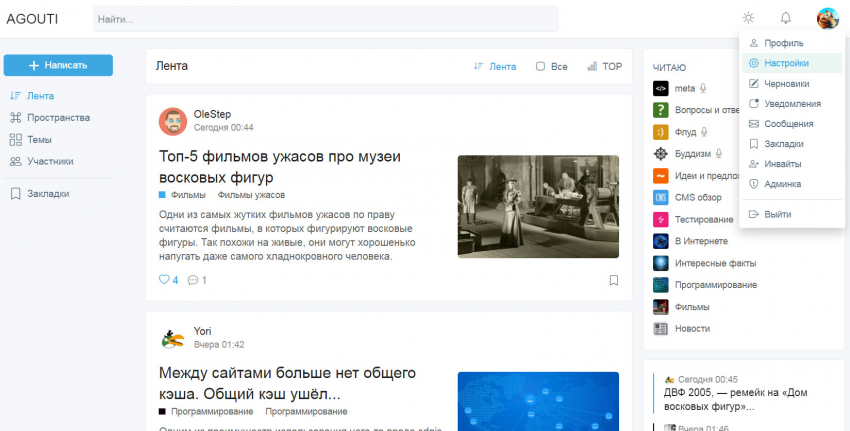Select the TOP feed tab
The height and width of the screenshot is (431, 850).
[604, 67]
